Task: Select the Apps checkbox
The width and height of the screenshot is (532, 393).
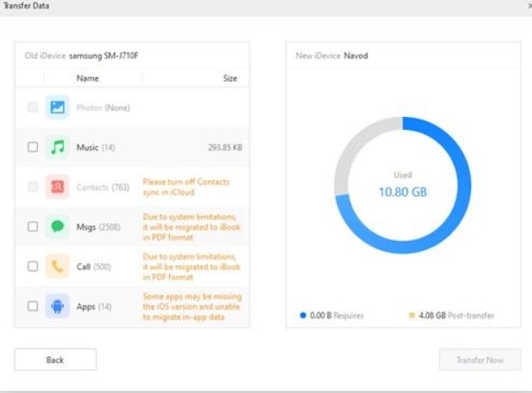Action: [33, 306]
